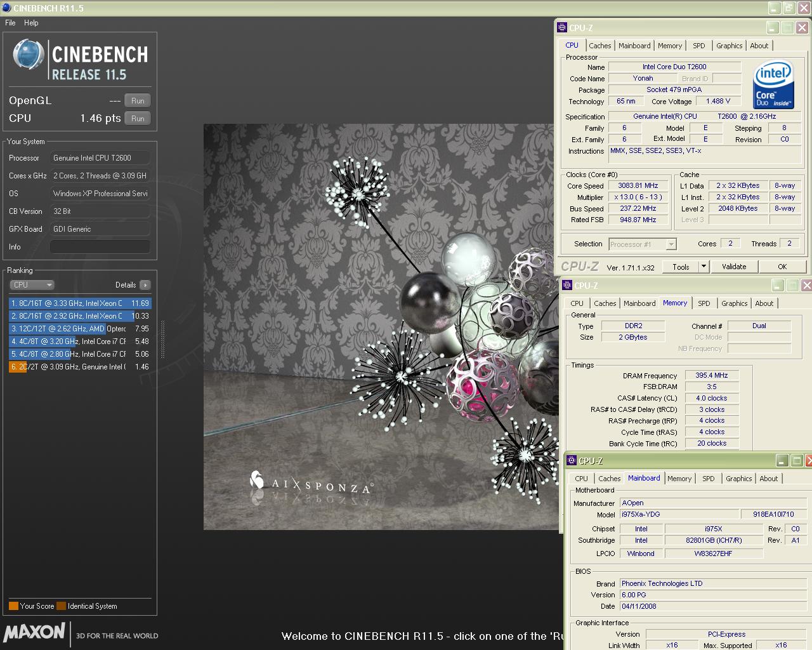Minimize the Cinebench window
812x650 pixels.
(x=774, y=8)
